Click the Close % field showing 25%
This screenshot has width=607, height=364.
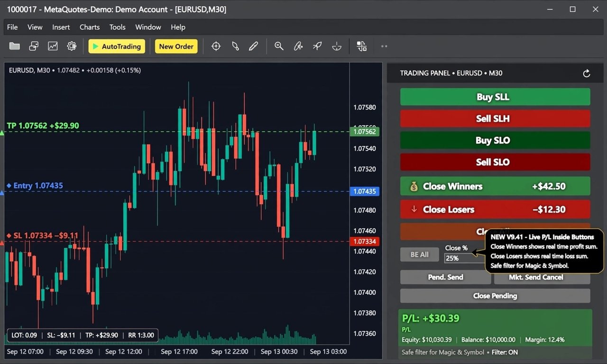[x=465, y=258]
